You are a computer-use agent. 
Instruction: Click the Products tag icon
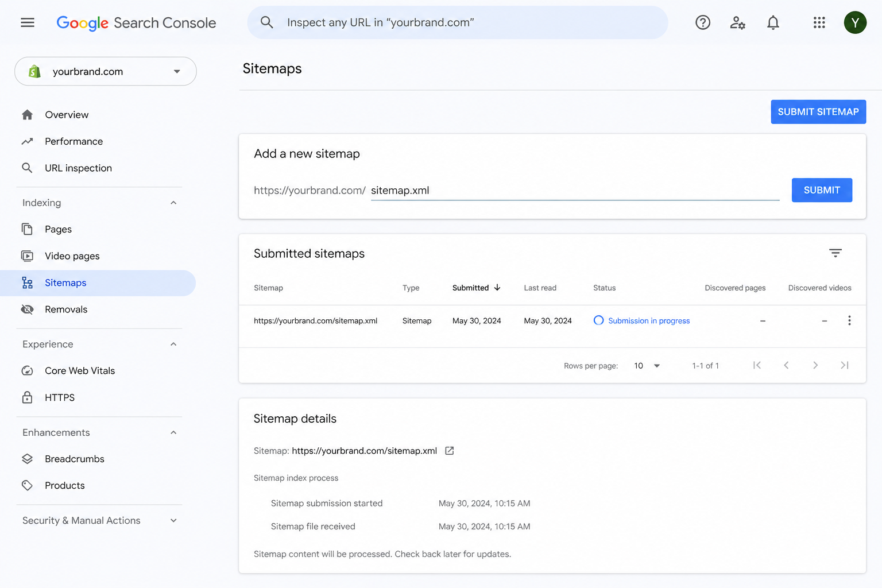pos(27,485)
